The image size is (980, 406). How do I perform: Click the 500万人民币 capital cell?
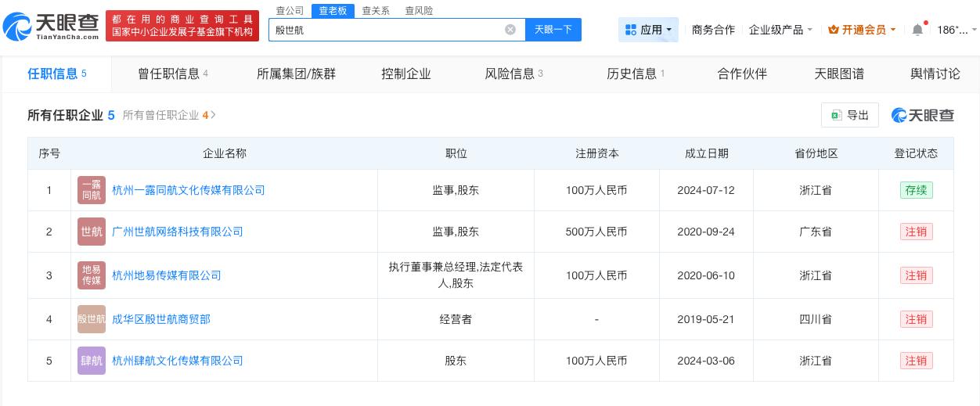(596, 232)
